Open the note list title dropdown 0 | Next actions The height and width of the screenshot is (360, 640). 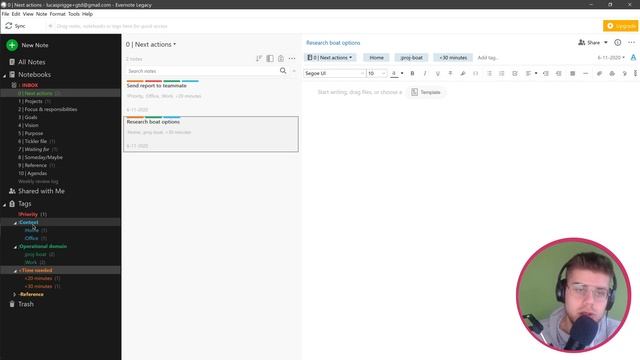(x=151, y=44)
